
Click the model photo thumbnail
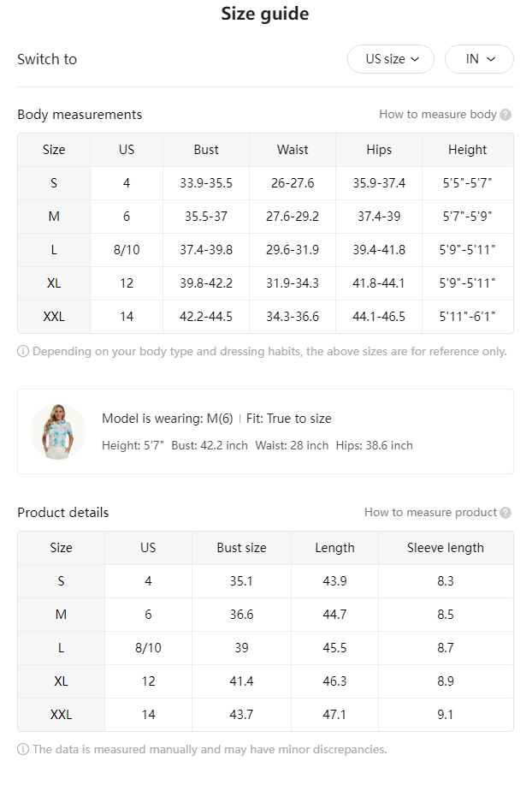coord(58,431)
